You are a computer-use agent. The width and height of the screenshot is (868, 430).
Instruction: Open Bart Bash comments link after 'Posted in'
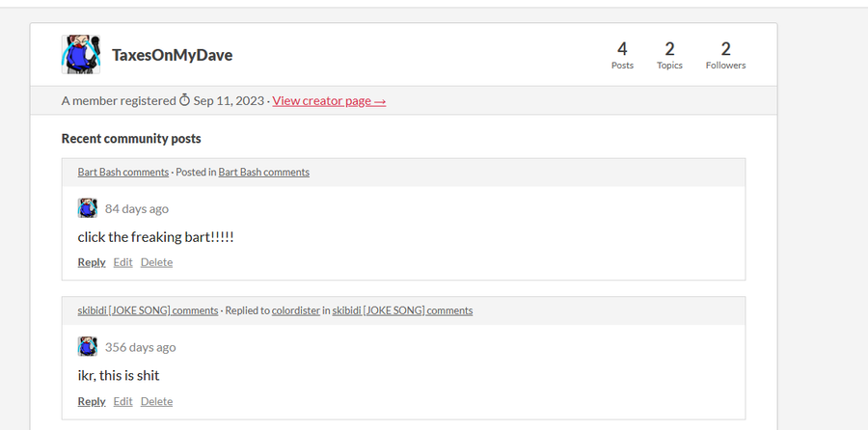pos(263,173)
